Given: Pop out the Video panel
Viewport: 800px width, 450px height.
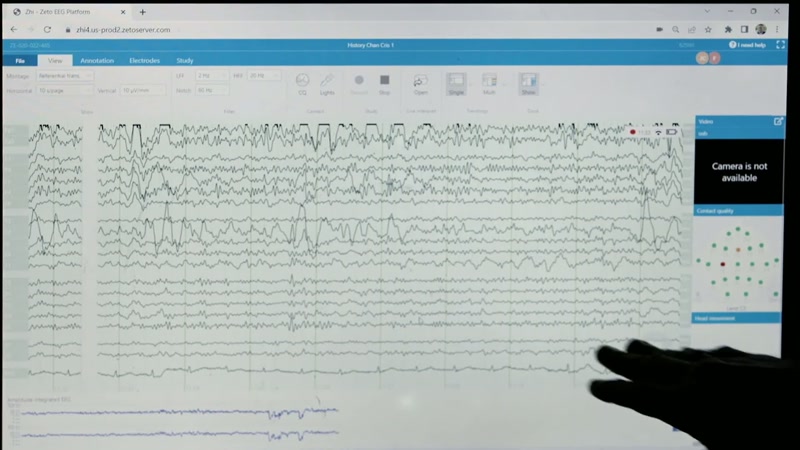Looking at the screenshot, I should pyautogui.click(x=778, y=121).
